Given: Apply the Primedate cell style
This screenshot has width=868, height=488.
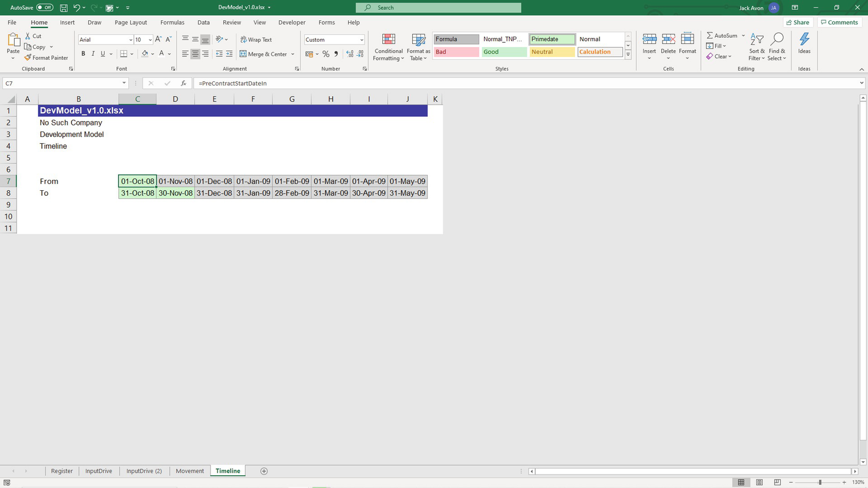Looking at the screenshot, I should click(x=552, y=39).
